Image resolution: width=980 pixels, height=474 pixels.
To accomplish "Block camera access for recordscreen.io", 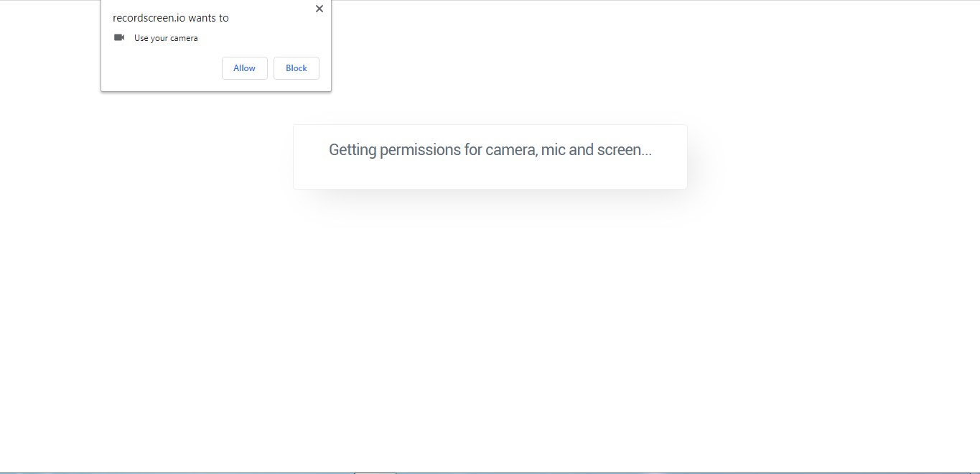I will (297, 68).
